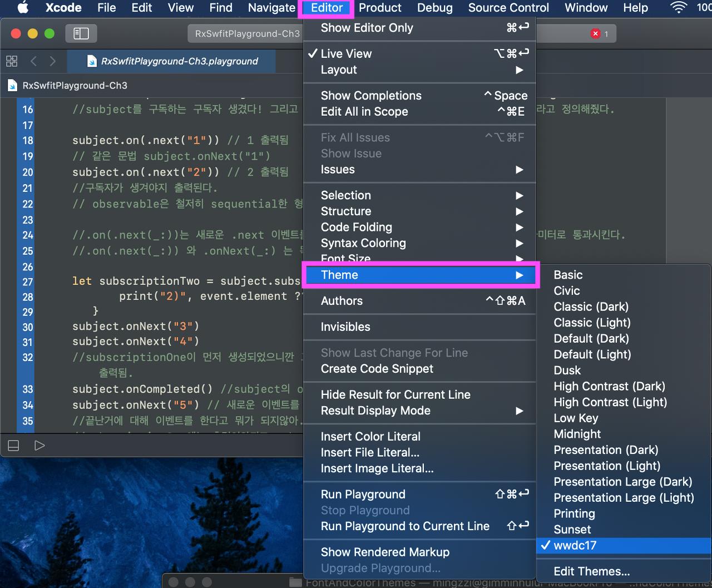This screenshot has width=712, height=588.
Task: Choose Show Editor Only
Action: (419, 28)
